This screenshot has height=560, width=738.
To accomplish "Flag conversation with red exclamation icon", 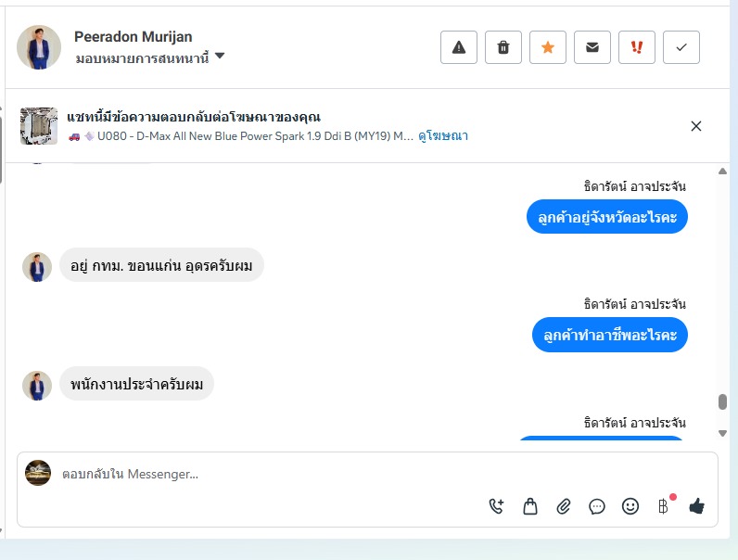I will 637,47.
